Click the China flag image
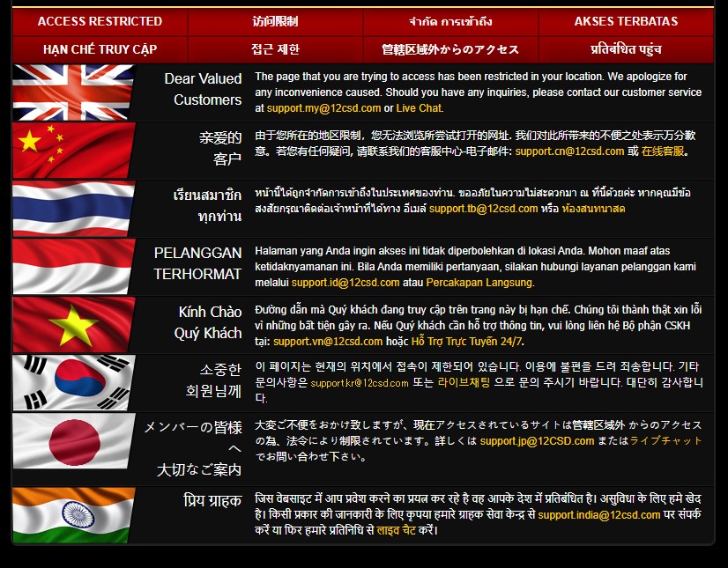Screen dimensions: 728x568 (72, 151)
